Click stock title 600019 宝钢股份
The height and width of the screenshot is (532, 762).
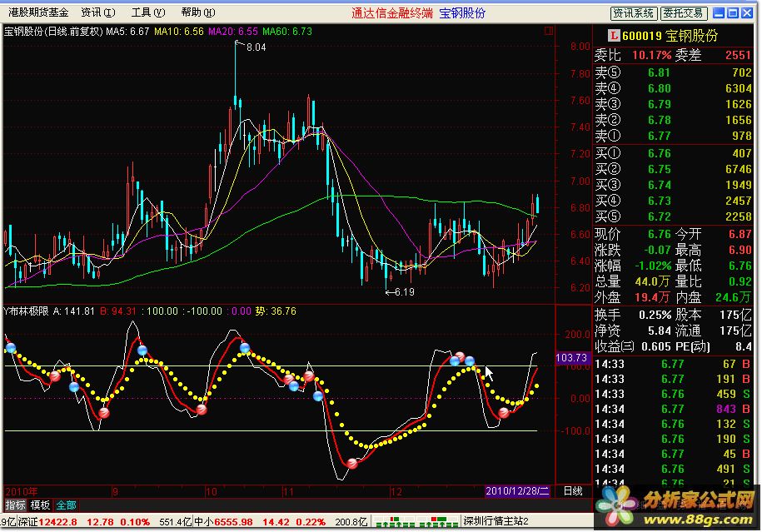670,36
